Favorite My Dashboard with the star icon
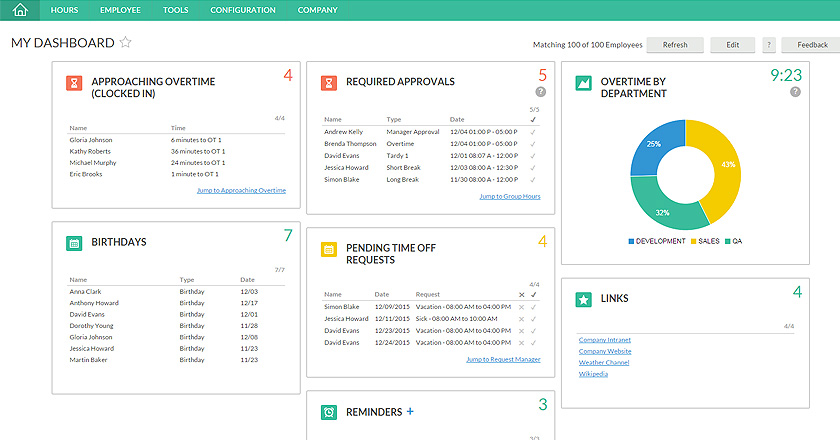The image size is (840, 440). [x=125, y=42]
